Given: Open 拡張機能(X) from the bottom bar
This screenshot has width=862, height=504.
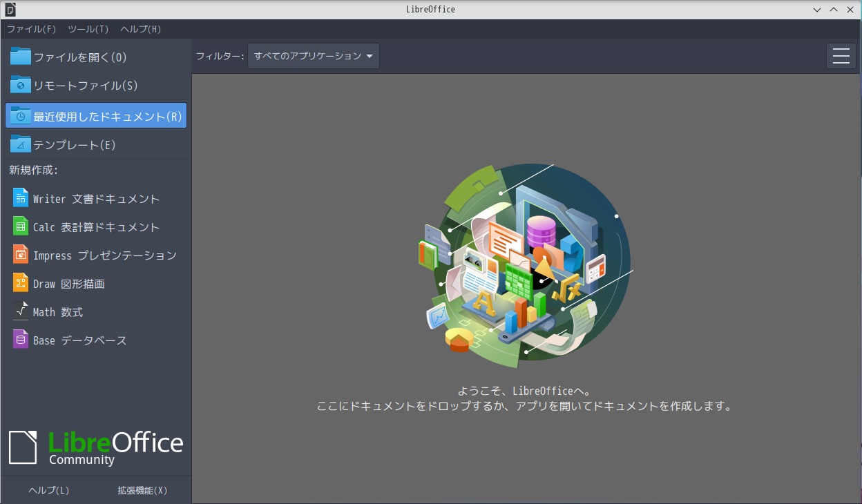Looking at the screenshot, I should [143, 490].
